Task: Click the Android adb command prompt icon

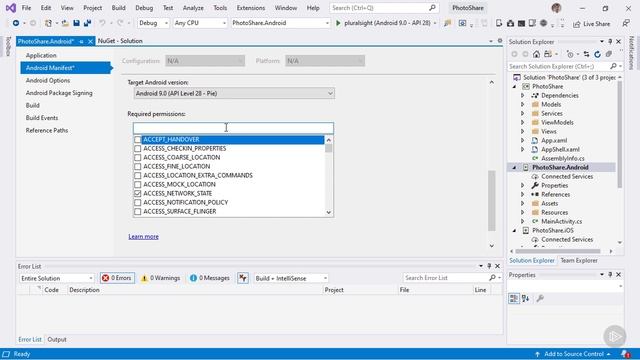Action: tap(521, 23)
